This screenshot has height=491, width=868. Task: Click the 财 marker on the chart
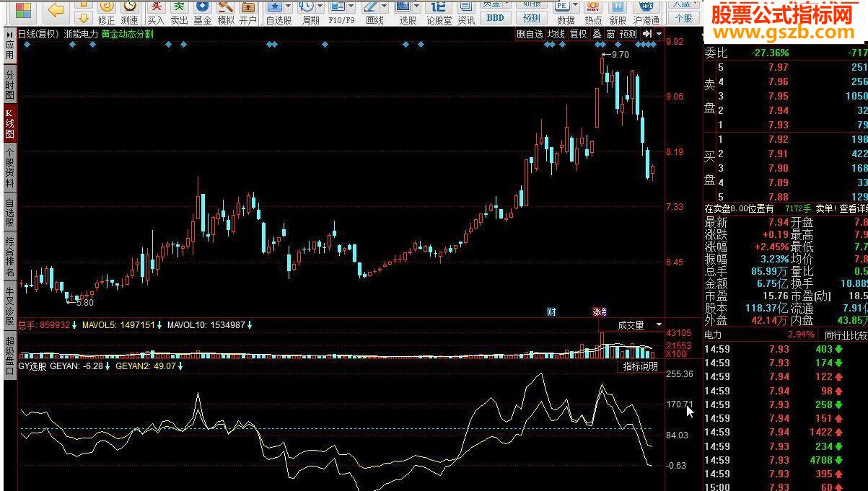(551, 312)
